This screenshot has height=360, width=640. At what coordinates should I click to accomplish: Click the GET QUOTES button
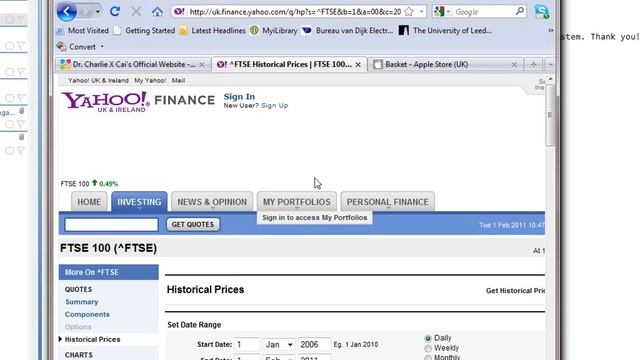[193, 224]
